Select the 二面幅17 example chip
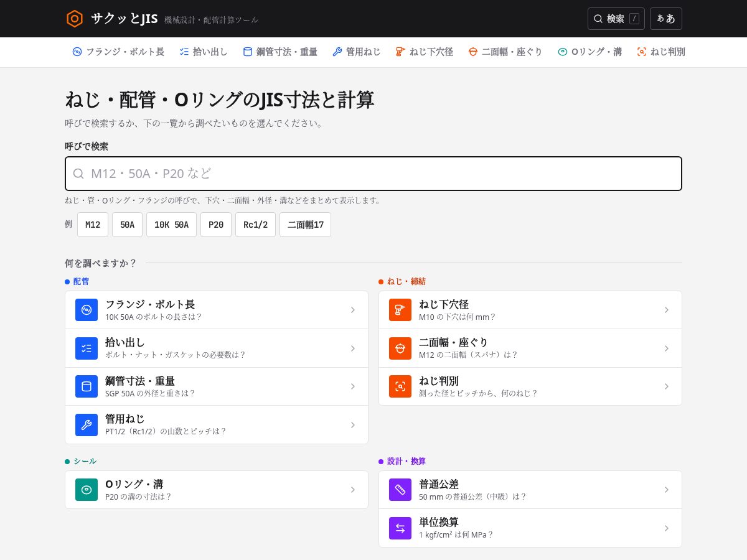The image size is (747, 560). (x=306, y=225)
